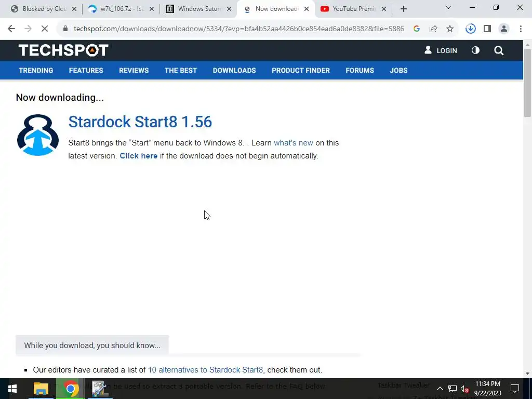
Task: Open the third taskbar app icon
Action: [99, 389]
